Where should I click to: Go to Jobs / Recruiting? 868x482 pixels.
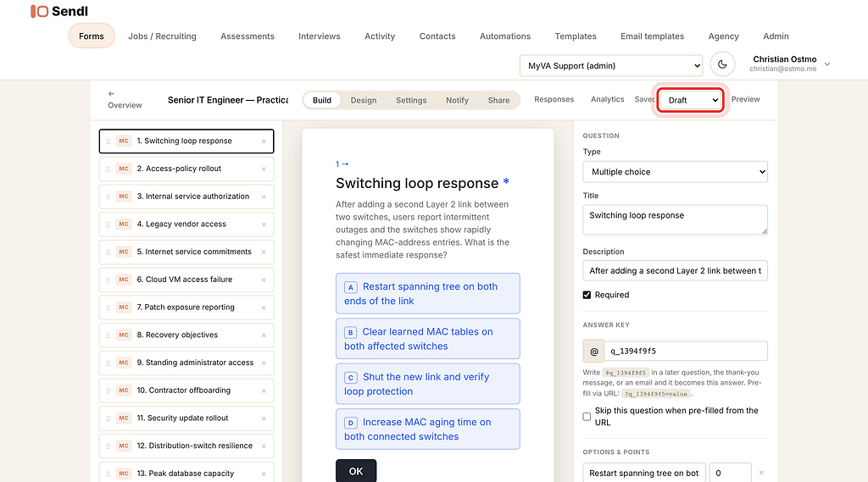coord(162,36)
